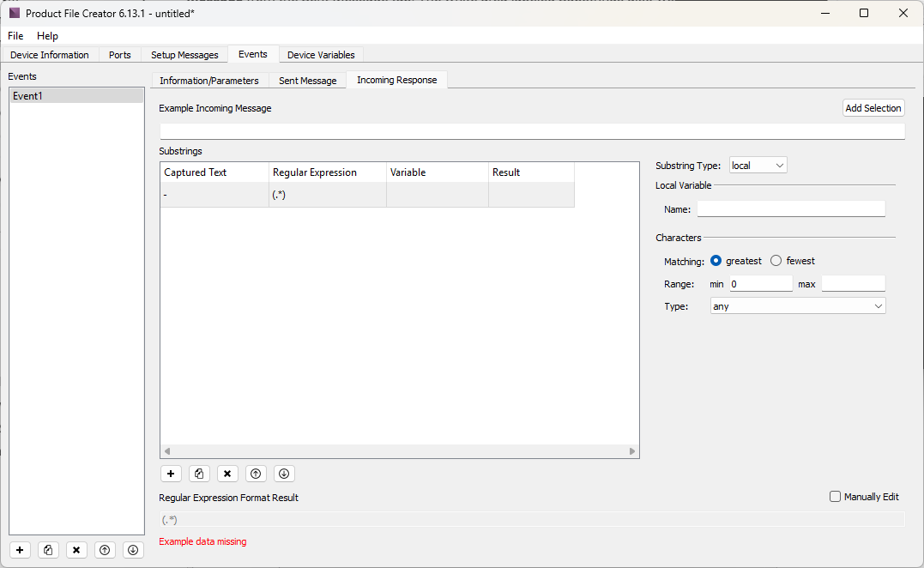This screenshot has width=924, height=568.
Task: Expand the character Type dropdown
Action: (798, 306)
